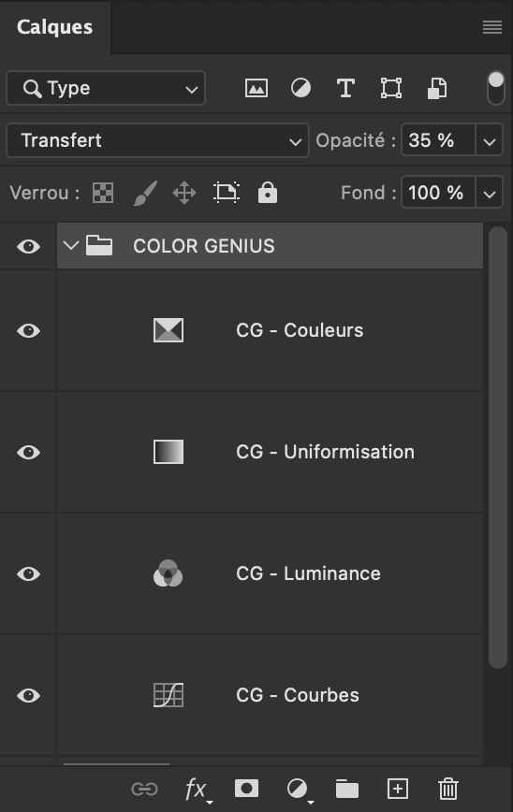Filter for text layers icon
The height and width of the screenshot is (812, 513).
click(x=345, y=88)
